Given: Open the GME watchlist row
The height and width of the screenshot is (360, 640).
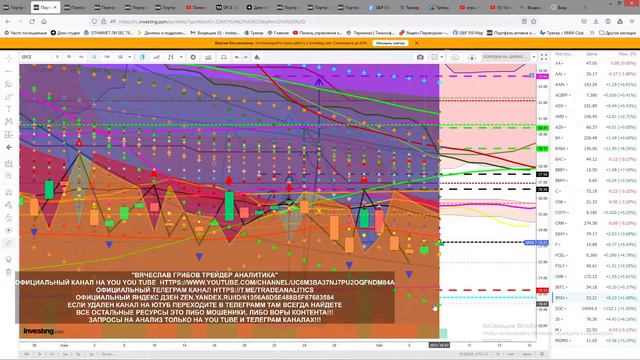Looking at the screenshot, I should coord(596,276).
